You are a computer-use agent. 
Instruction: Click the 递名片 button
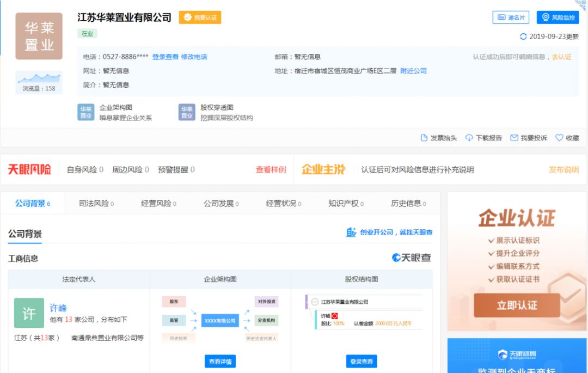pyautogui.click(x=511, y=17)
